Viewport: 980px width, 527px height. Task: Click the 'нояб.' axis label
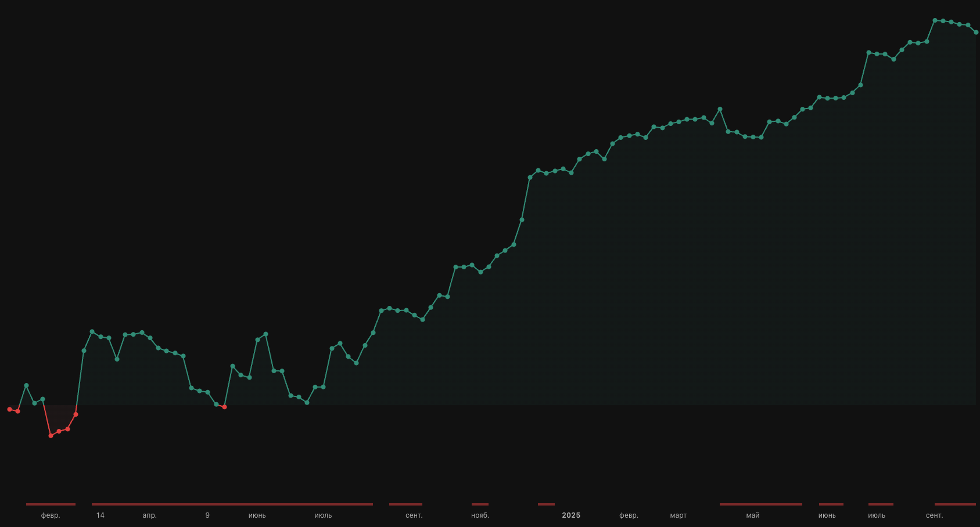(480, 515)
